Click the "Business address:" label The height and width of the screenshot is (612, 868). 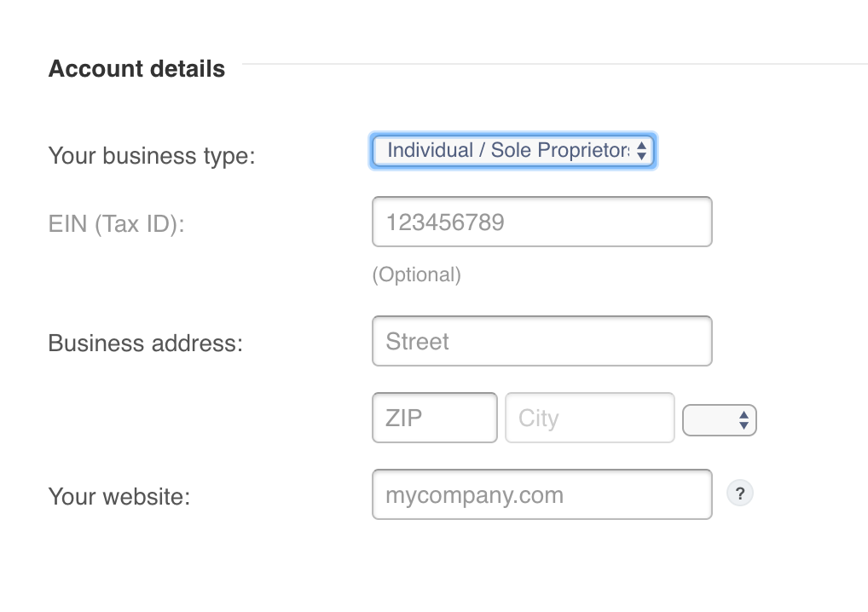pyautogui.click(x=146, y=343)
